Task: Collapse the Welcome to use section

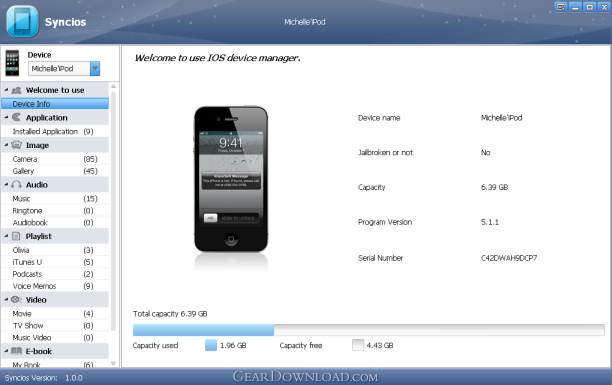Action: [6, 90]
